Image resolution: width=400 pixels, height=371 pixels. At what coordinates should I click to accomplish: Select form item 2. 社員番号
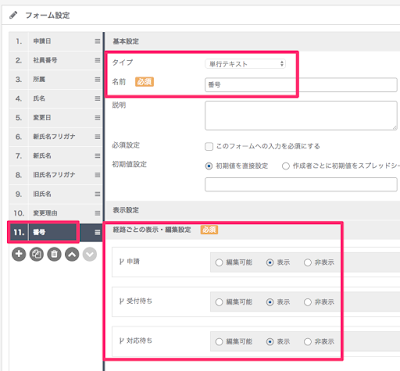(55, 60)
